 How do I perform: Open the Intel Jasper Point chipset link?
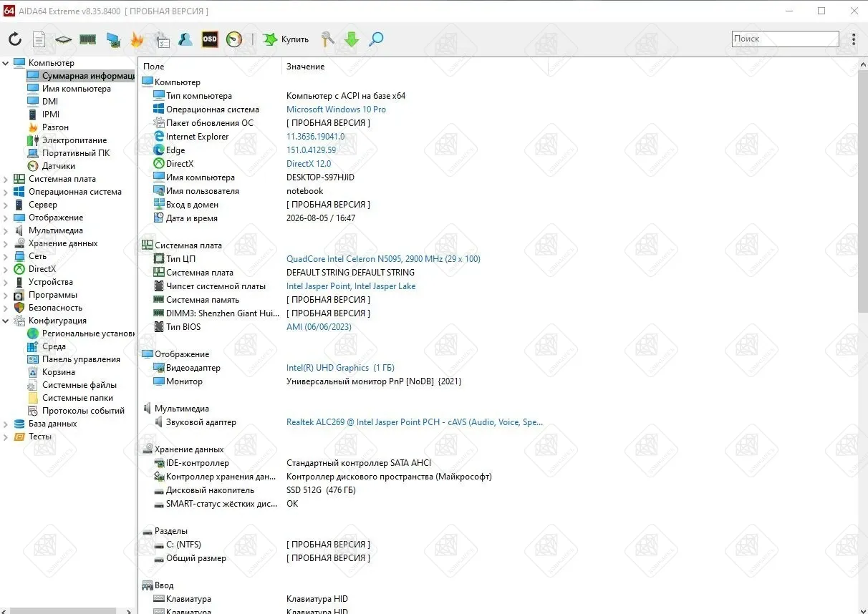[x=351, y=286]
